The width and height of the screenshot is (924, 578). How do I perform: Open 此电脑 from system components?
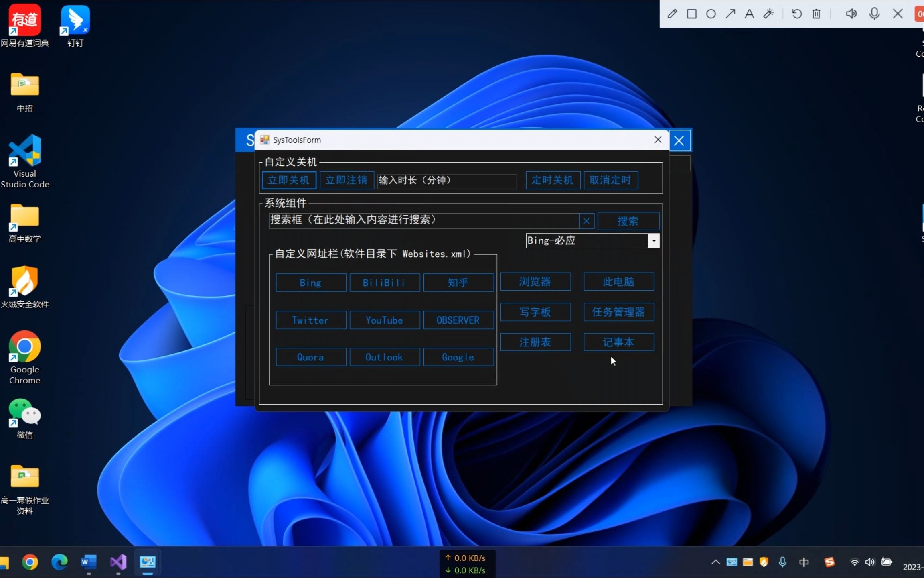(x=618, y=282)
